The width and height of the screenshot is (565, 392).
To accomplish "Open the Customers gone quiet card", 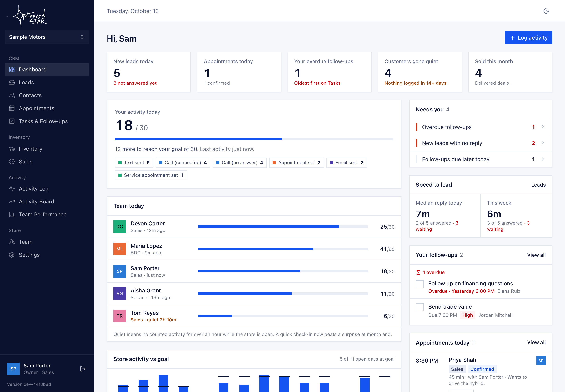I will [x=420, y=72].
